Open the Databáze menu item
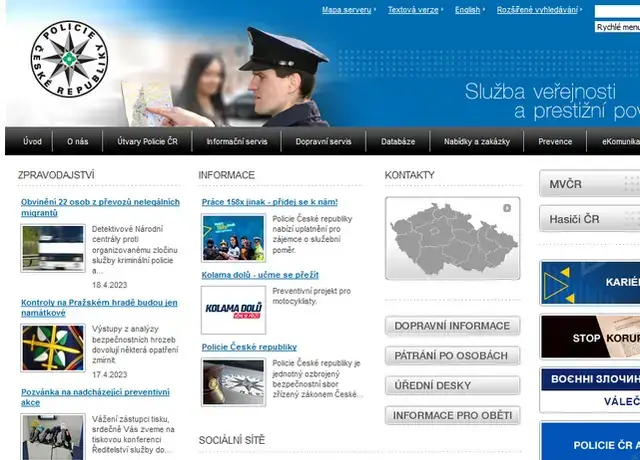This screenshot has width=640, height=460. coord(398,141)
